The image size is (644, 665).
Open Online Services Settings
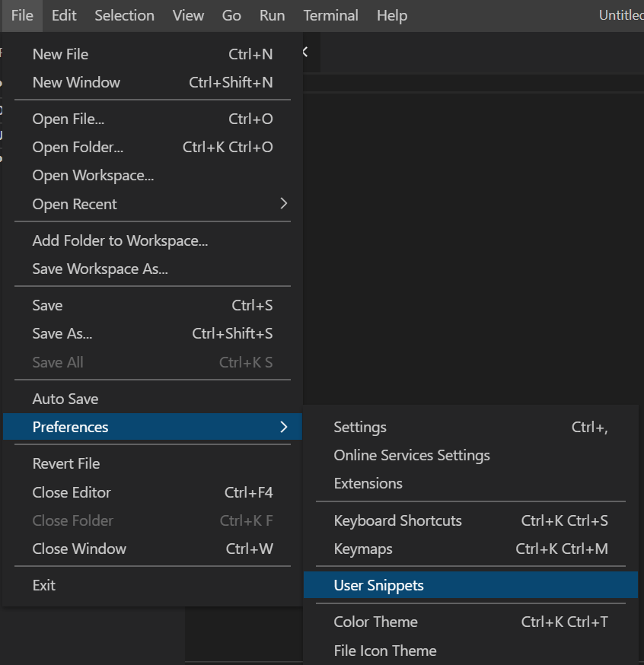(411, 455)
